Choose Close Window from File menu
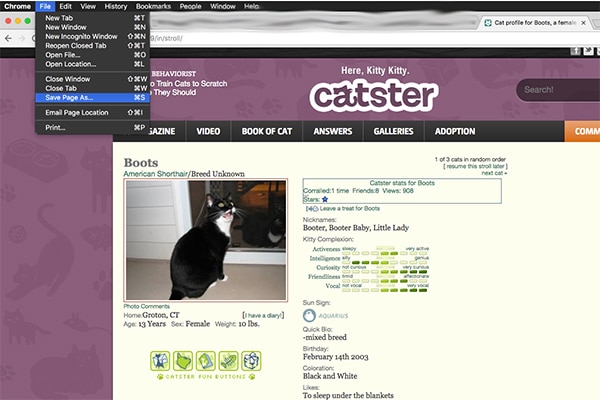Image resolution: width=600 pixels, height=400 pixels. [92, 79]
